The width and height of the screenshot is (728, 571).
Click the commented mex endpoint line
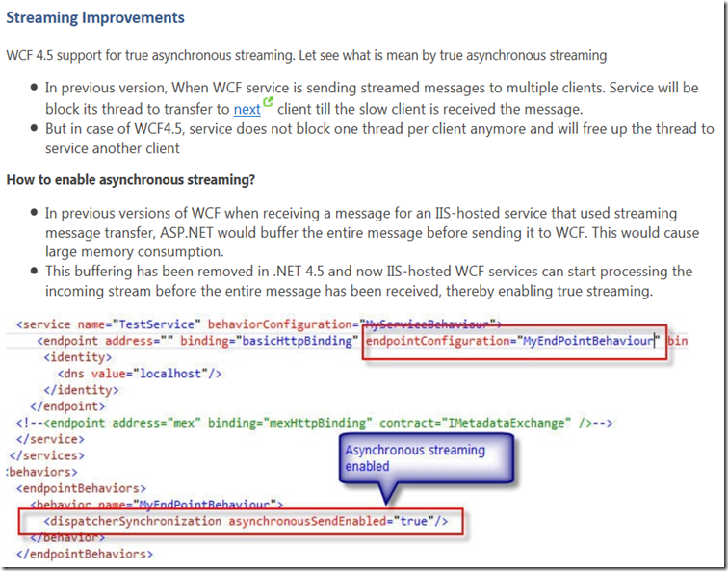(314, 423)
